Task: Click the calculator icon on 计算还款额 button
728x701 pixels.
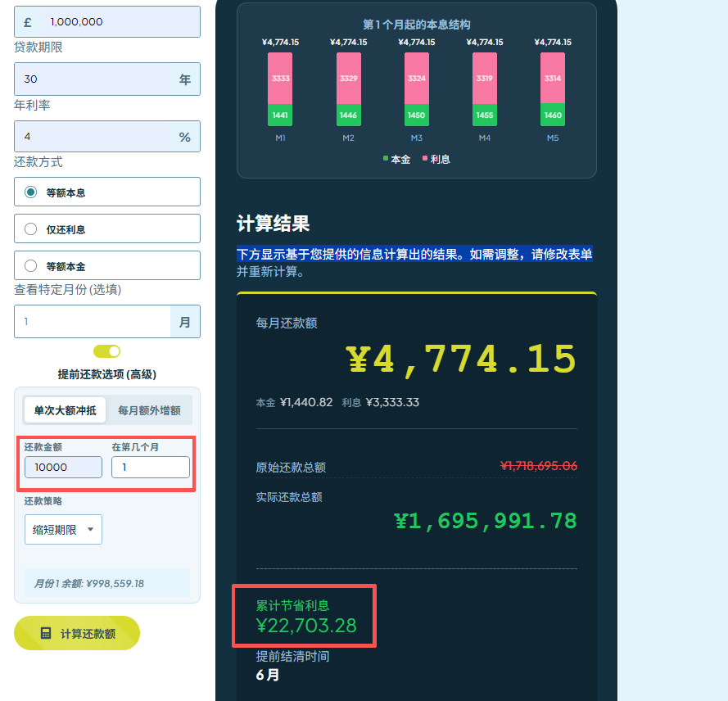Action: point(47,633)
